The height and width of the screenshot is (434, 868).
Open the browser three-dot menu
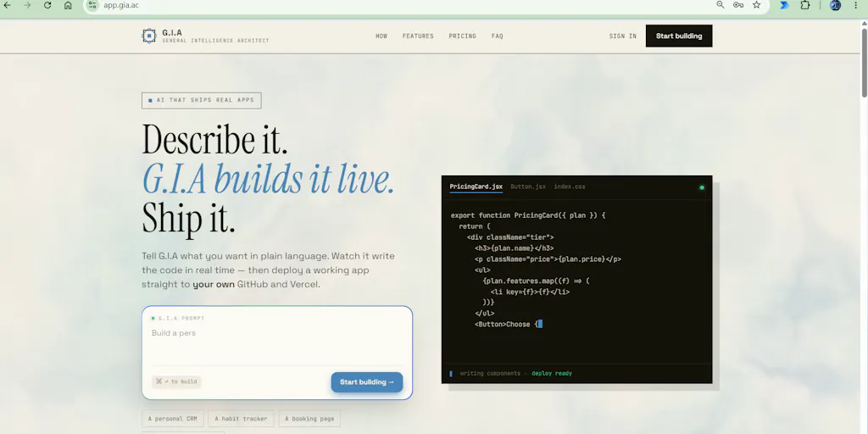[855, 5]
